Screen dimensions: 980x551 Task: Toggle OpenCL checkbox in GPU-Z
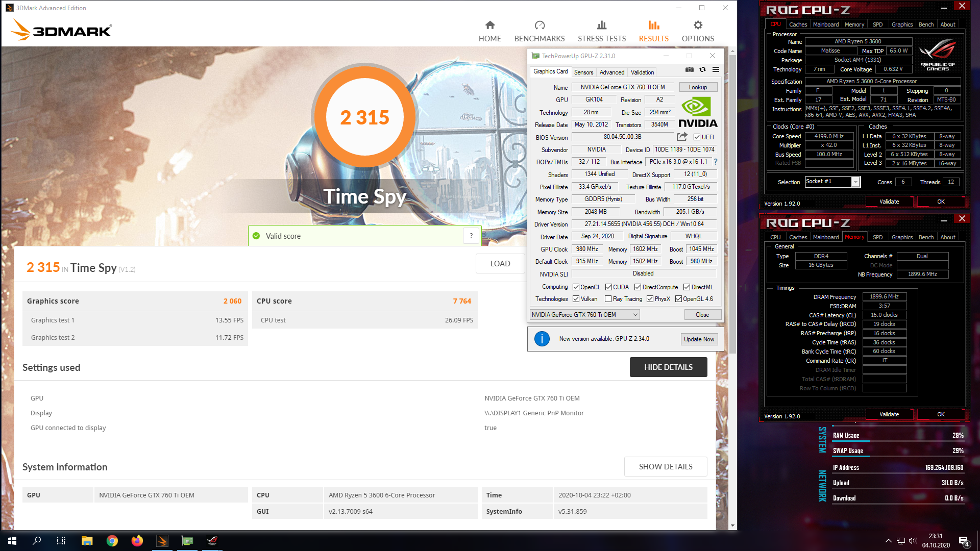pos(576,287)
